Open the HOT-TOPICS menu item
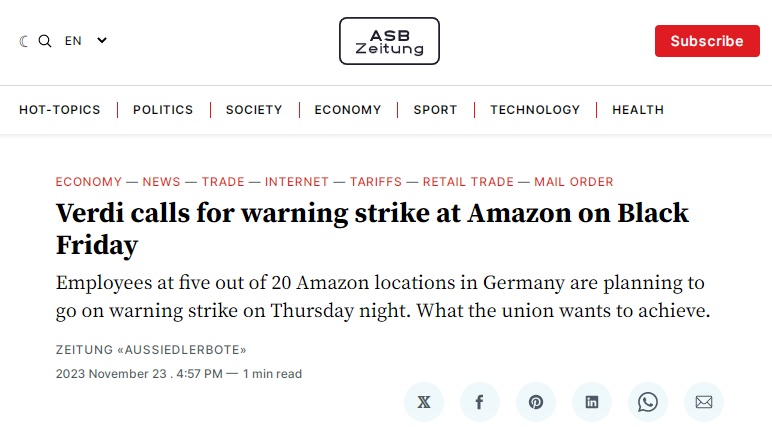Screen dimensions: 772x448 point(60,110)
